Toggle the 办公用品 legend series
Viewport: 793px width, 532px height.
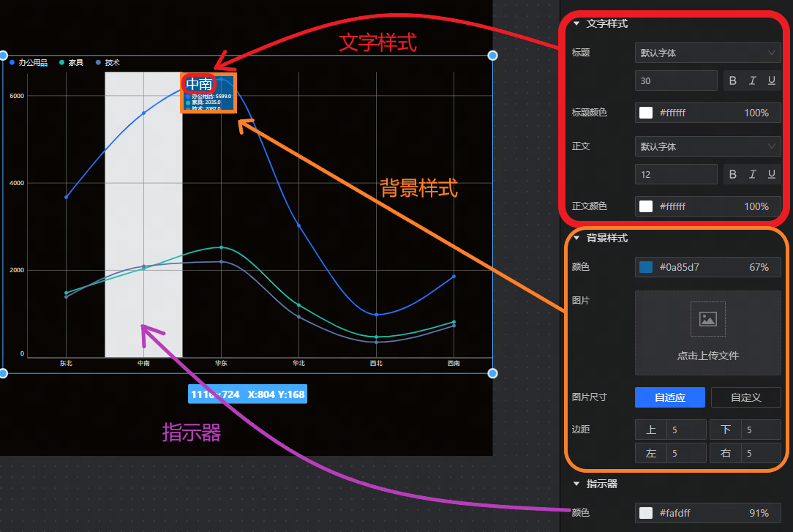(x=29, y=63)
